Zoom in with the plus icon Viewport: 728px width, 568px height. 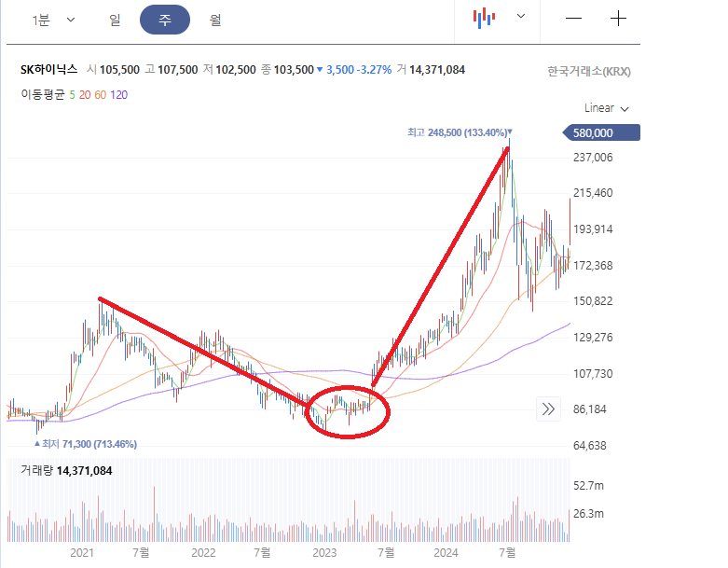[619, 19]
